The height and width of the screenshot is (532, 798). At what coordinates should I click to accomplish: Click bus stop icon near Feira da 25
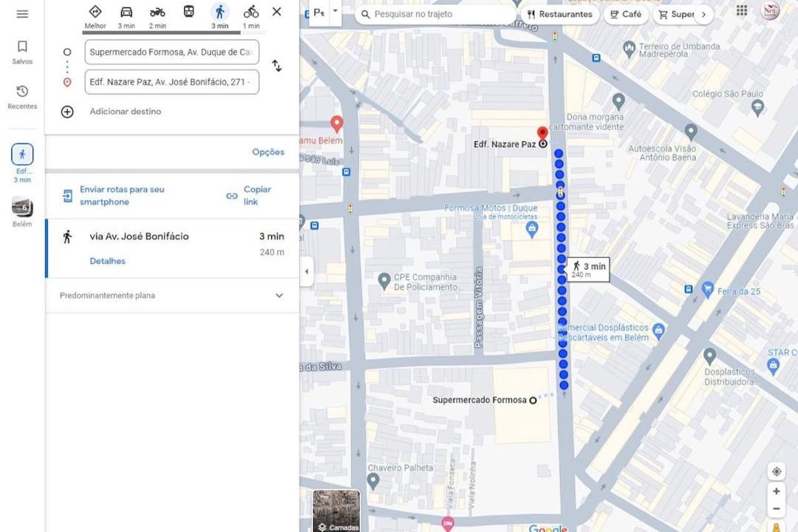(689, 289)
